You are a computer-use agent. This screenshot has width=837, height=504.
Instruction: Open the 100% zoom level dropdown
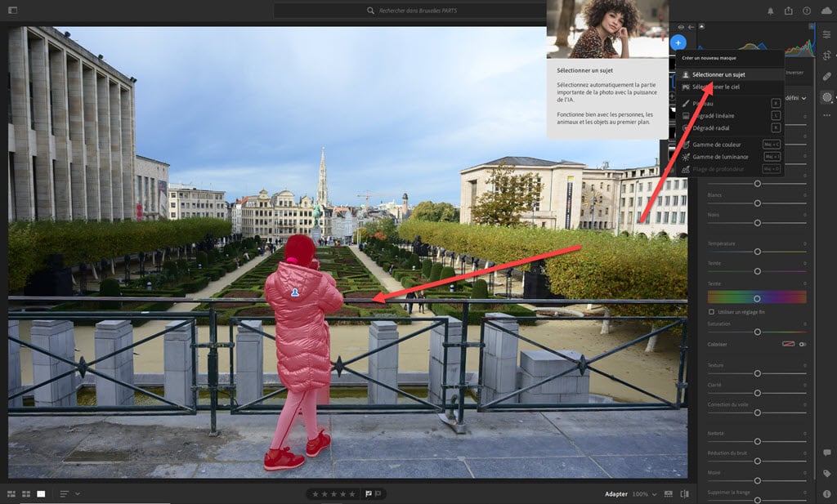[644, 494]
